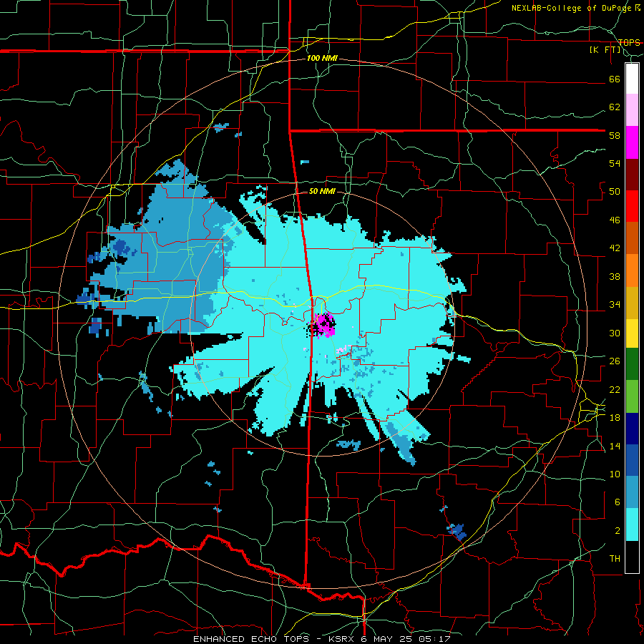The height and width of the screenshot is (644, 644).
Task: Pick the dark orange 46 legend swatch
Action: tap(632, 238)
